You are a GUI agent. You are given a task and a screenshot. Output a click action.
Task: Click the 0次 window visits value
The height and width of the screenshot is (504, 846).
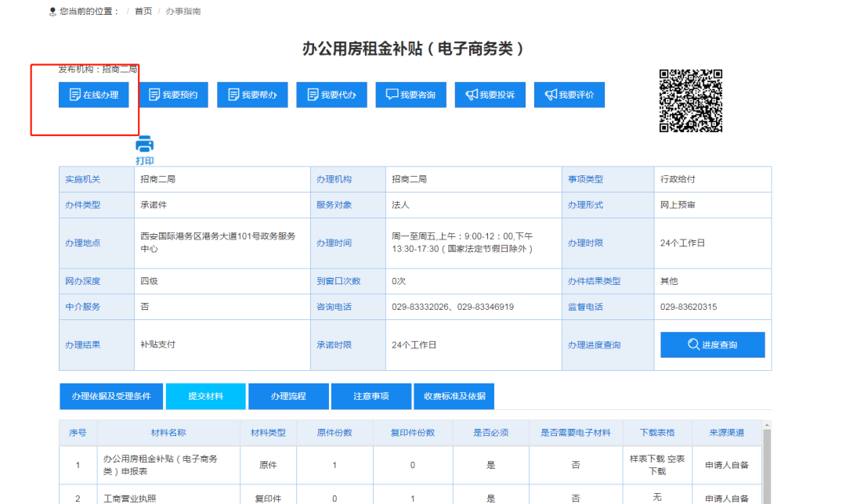tap(399, 281)
